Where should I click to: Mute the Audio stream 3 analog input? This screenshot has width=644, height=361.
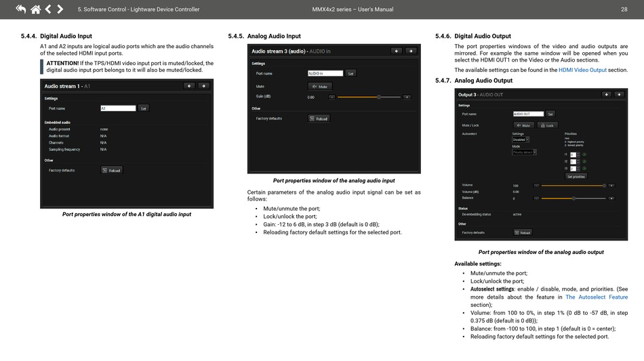click(x=320, y=87)
